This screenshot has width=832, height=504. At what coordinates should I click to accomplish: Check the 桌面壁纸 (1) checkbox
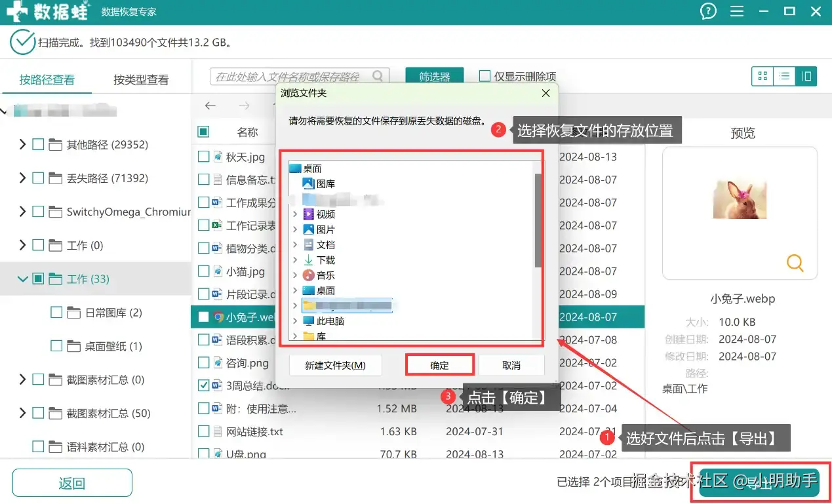click(x=56, y=345)
